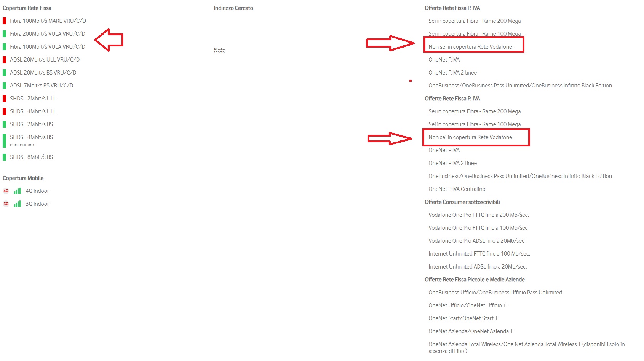Click the 'SHDSL 2Mbit/s BS' label

tap(32, 124)
